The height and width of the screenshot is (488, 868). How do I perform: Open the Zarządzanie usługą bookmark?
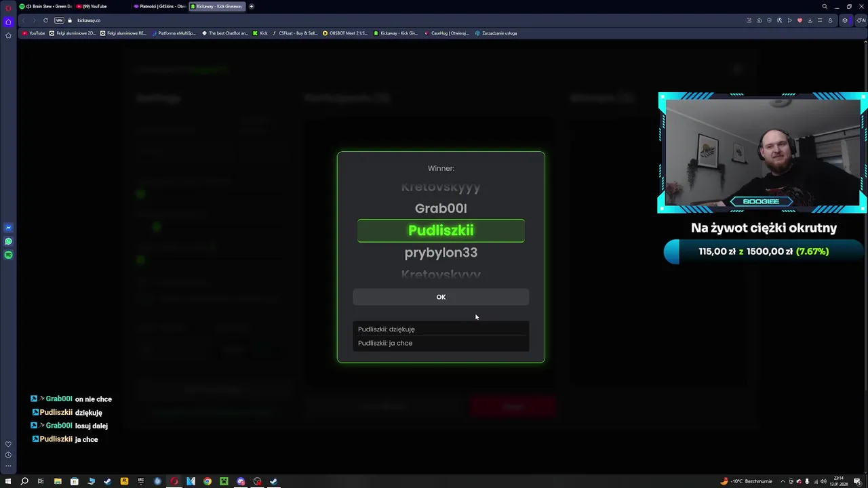click(x=496, y=33)
